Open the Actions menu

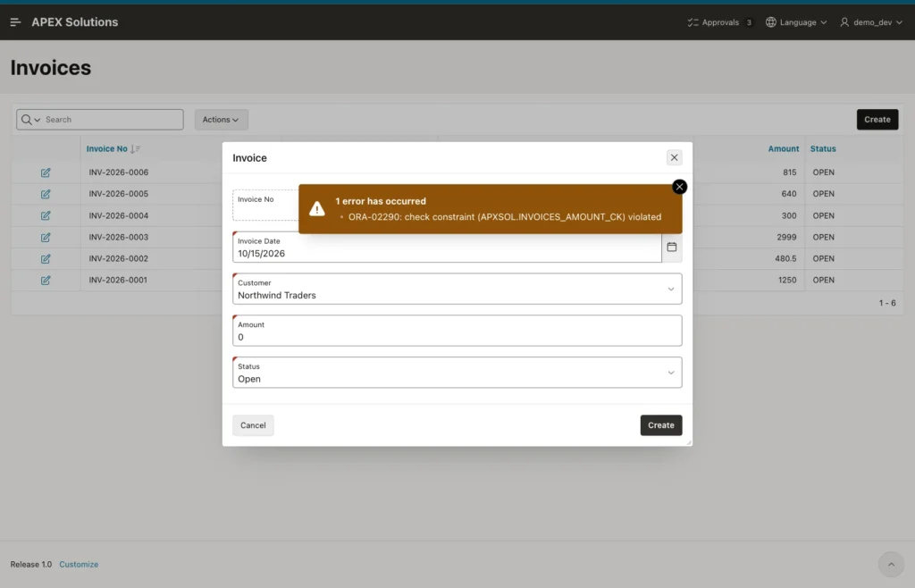tap(222, 120)
